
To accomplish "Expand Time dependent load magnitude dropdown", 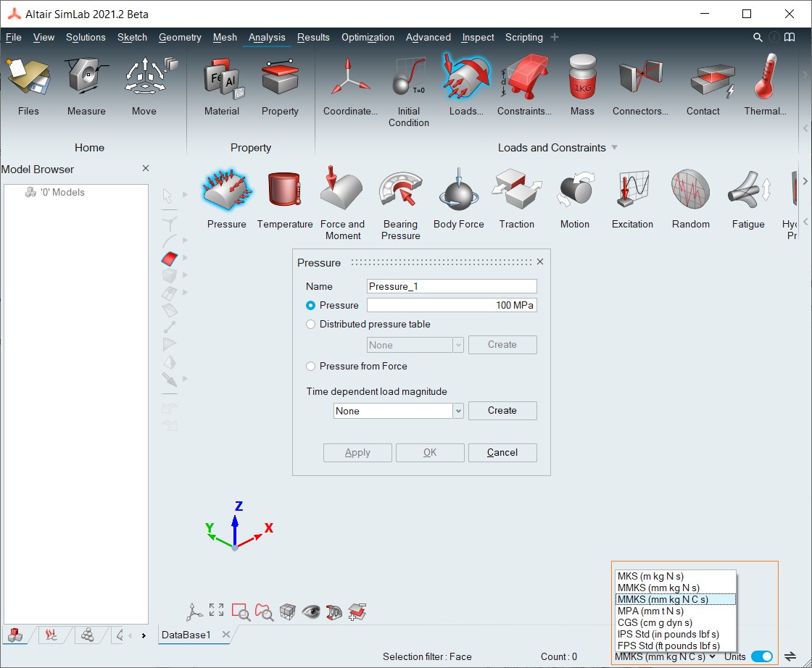I will (458, 411).
